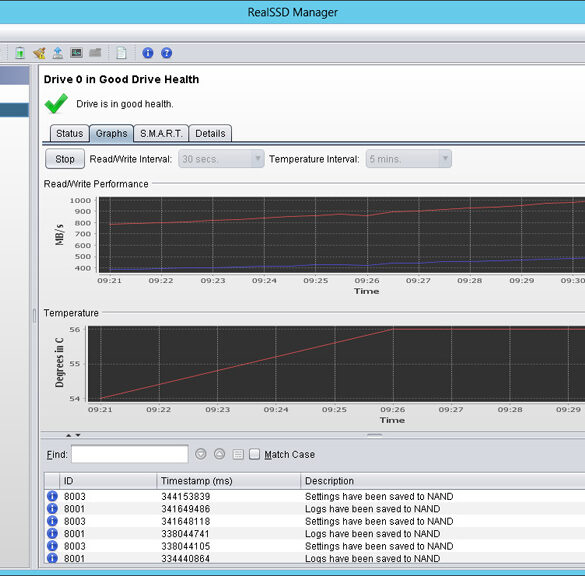Expand log panel with small down arrow
The width and height of the screenshot is (585, 576).
(x=78, y=435)
